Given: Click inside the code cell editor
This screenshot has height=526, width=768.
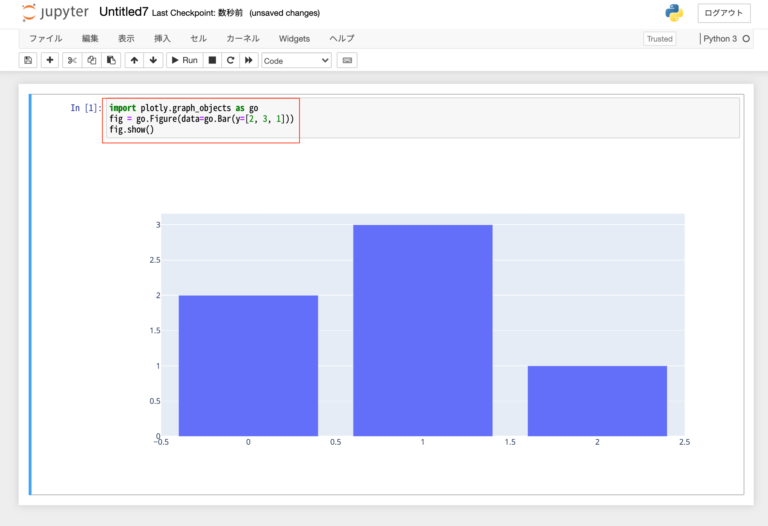Looking at the screenshot, I should [x=423, y=118].
